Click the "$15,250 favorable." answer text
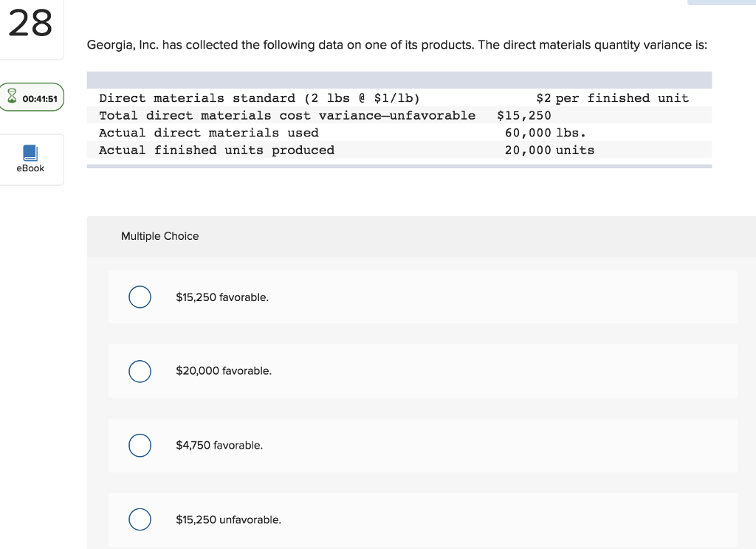 222,297
